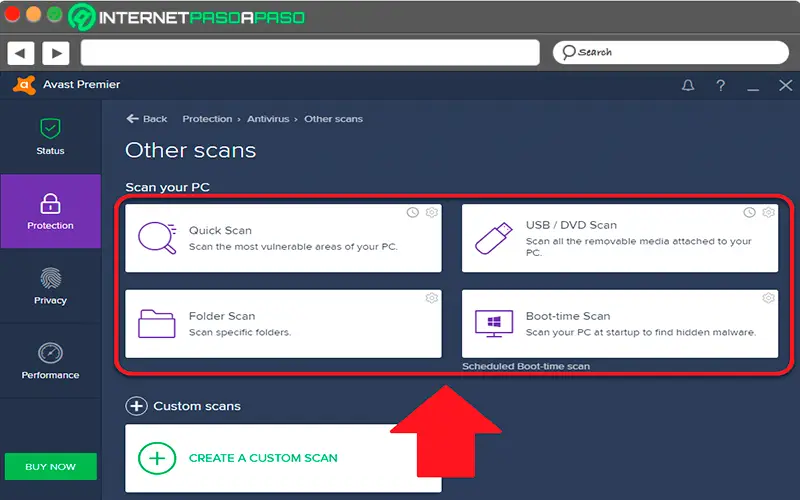Open the Status shield section
The height and width of the screenshot is (500, 800).
[50, 136]
